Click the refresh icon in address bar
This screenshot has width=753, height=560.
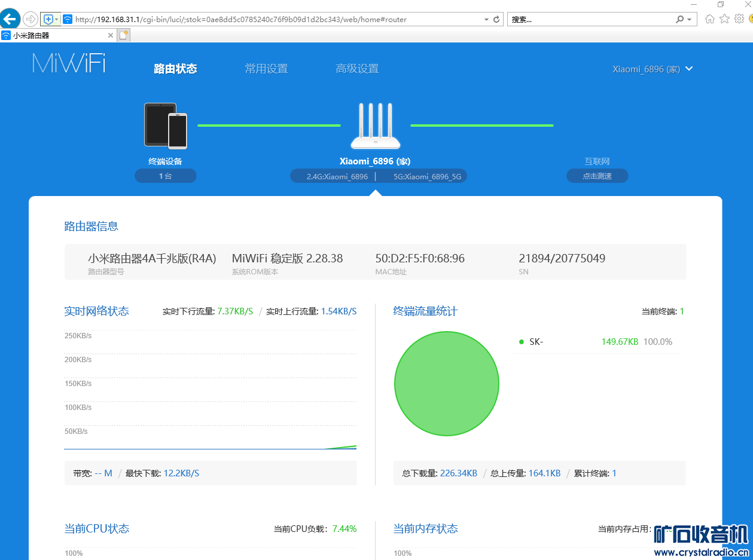pyautogui.click(x=496, y=19)
